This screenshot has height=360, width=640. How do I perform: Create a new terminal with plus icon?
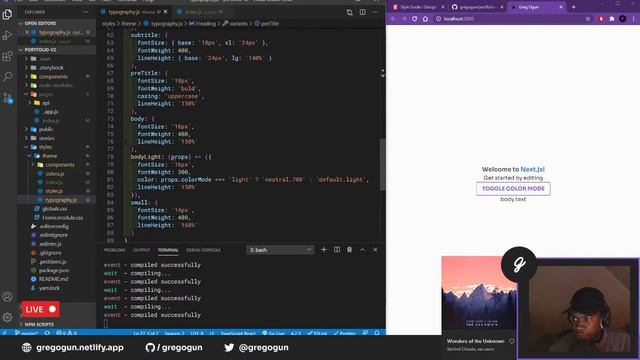[324, 249]
